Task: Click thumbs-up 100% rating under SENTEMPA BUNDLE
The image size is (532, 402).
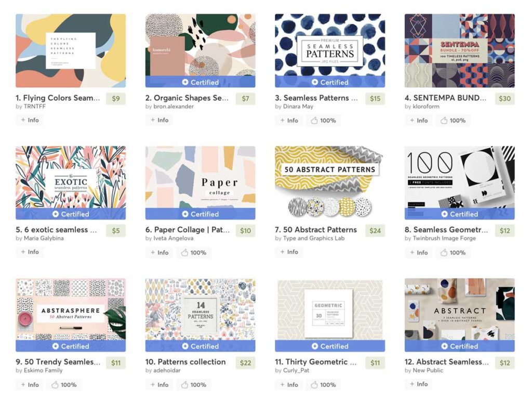Action: pos(453,120)
